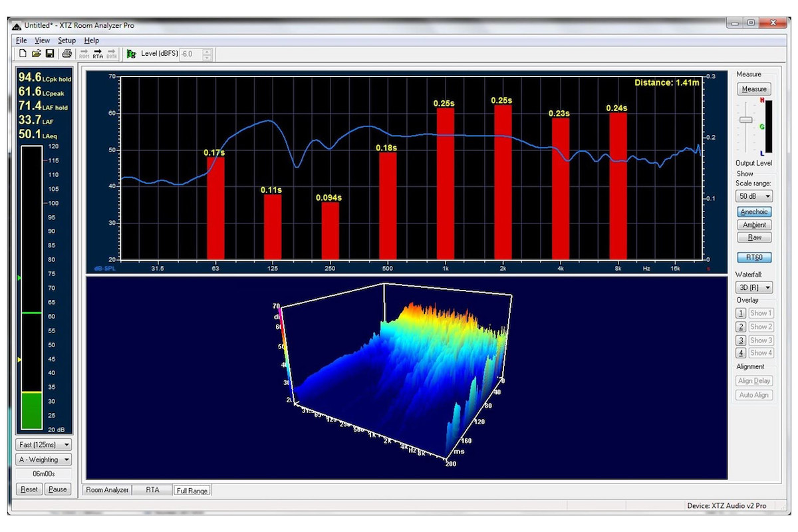Image resolution: width=798 pixels, height=532 pixels.
Task: Select the RTA mode toolbar icon
Action: coord(98,54)
